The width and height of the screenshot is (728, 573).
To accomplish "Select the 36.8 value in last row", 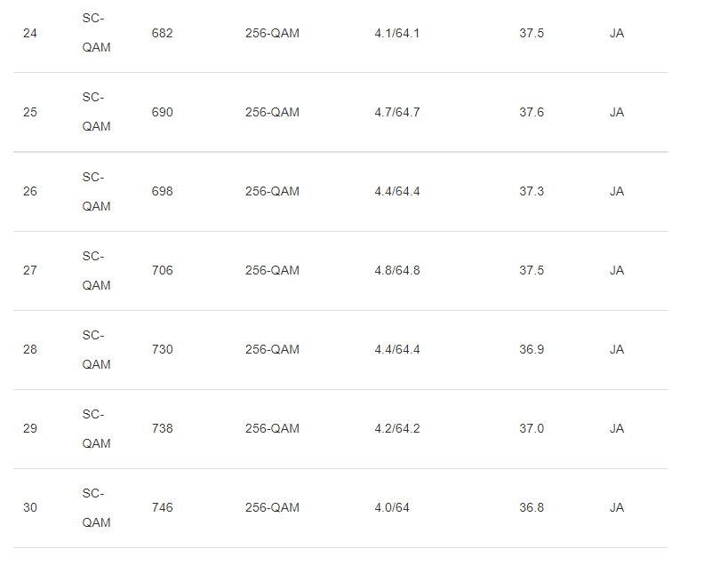I will [532, 508].
